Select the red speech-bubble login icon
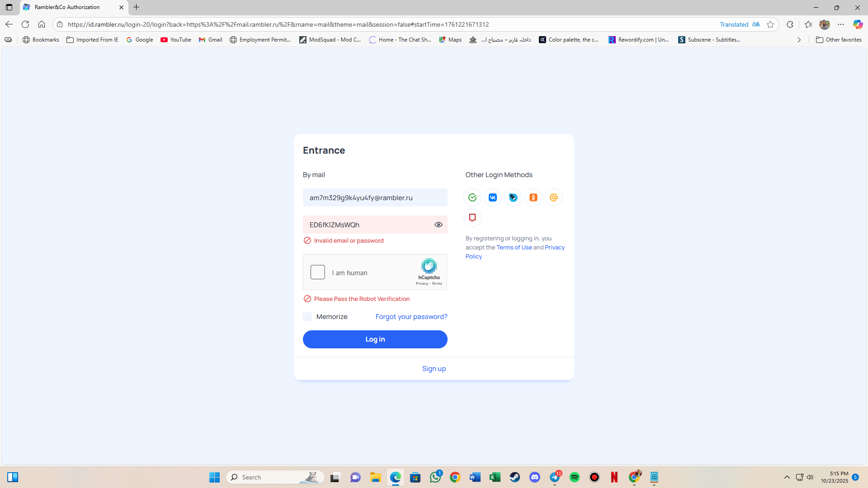 pos(472,218)
